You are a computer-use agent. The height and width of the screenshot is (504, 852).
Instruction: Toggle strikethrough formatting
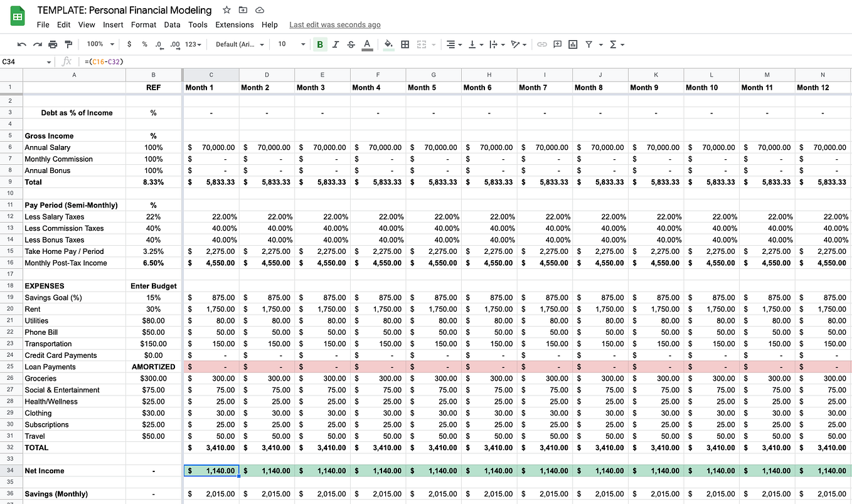[x=351, y=45]
